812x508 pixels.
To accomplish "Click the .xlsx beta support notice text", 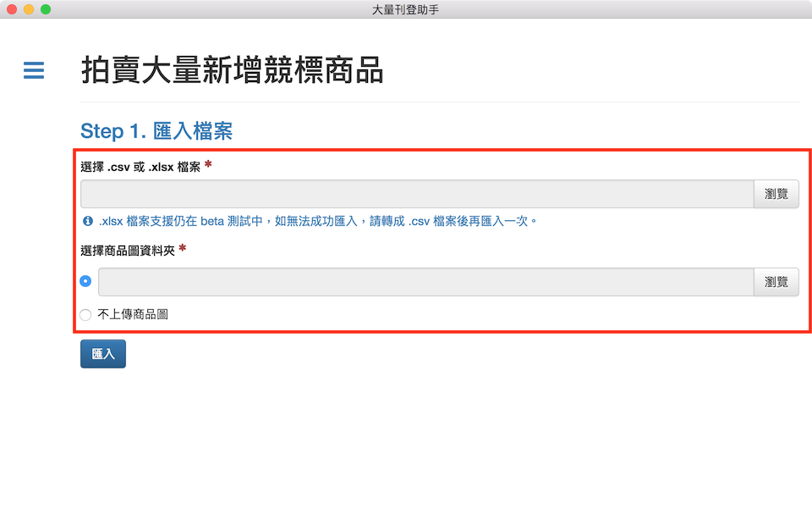I will [x=318, y=221].
